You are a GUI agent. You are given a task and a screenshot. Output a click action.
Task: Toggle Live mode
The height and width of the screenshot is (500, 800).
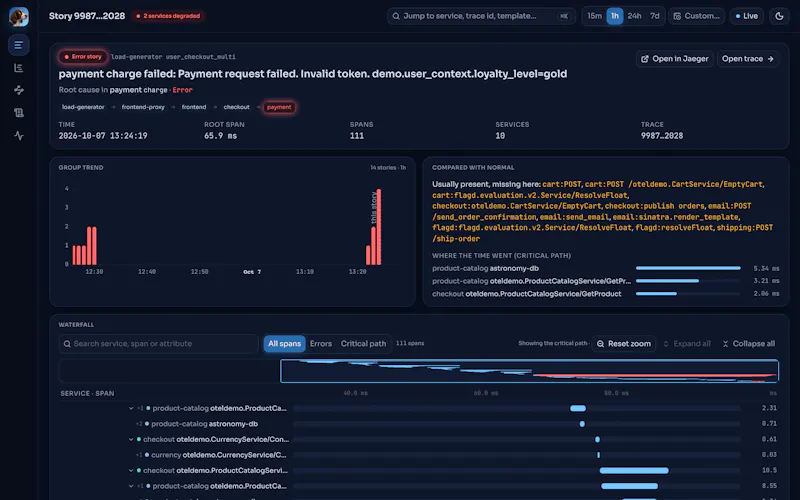pyautogui.click(x=746, y=16)
